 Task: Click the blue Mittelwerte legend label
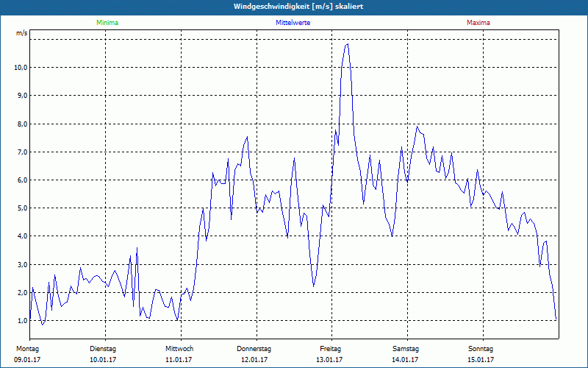click(x=293, y=23)
